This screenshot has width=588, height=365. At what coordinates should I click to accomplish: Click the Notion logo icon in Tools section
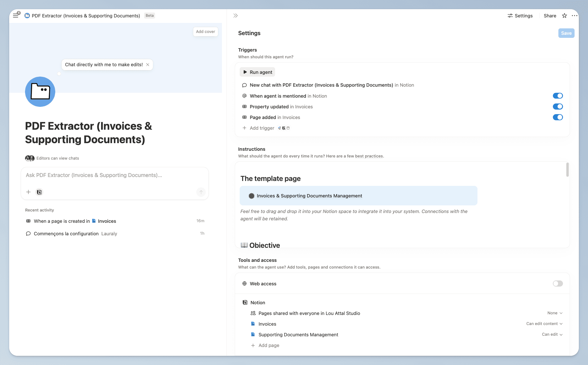[245, 302]
